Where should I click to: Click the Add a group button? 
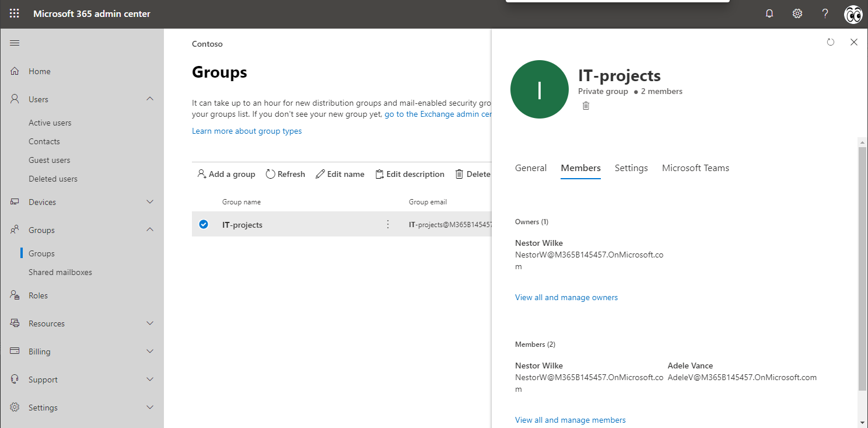point(226,174)
